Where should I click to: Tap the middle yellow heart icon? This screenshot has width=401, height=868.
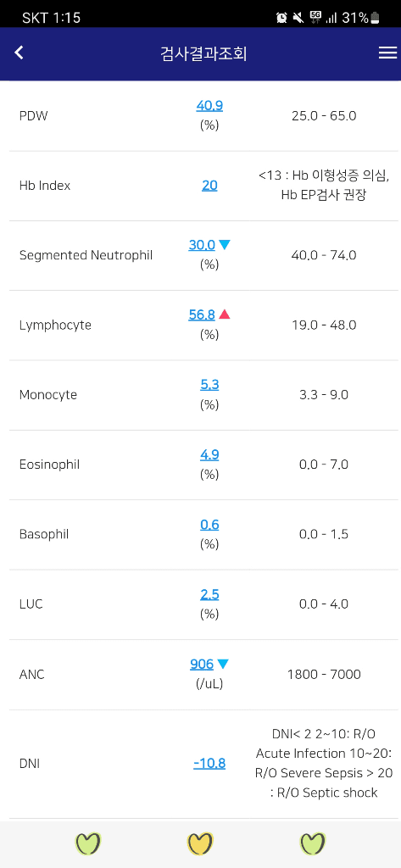click(200, 843)
